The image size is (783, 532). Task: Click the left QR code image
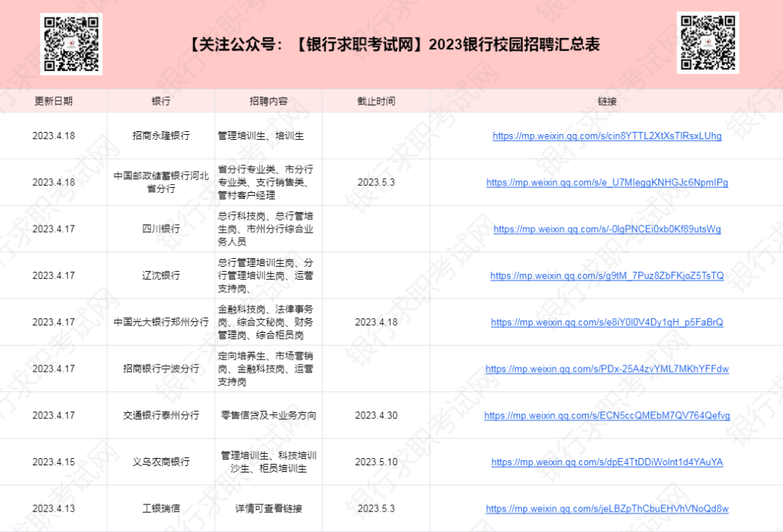click(71, 44)
